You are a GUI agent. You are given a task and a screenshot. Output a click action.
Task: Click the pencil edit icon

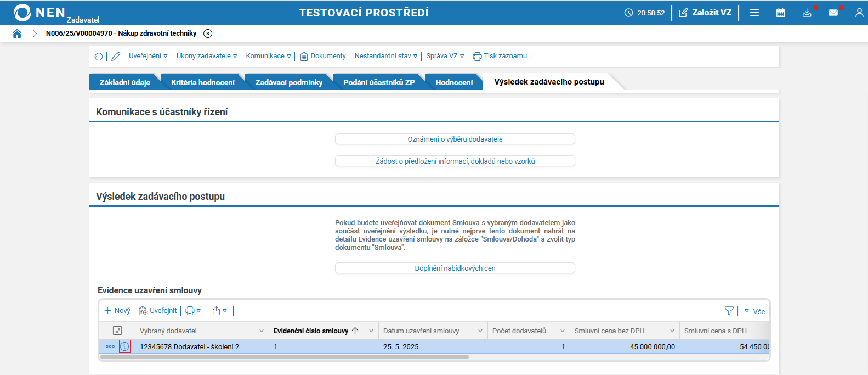pyautogui.click(x=116, y=56)
